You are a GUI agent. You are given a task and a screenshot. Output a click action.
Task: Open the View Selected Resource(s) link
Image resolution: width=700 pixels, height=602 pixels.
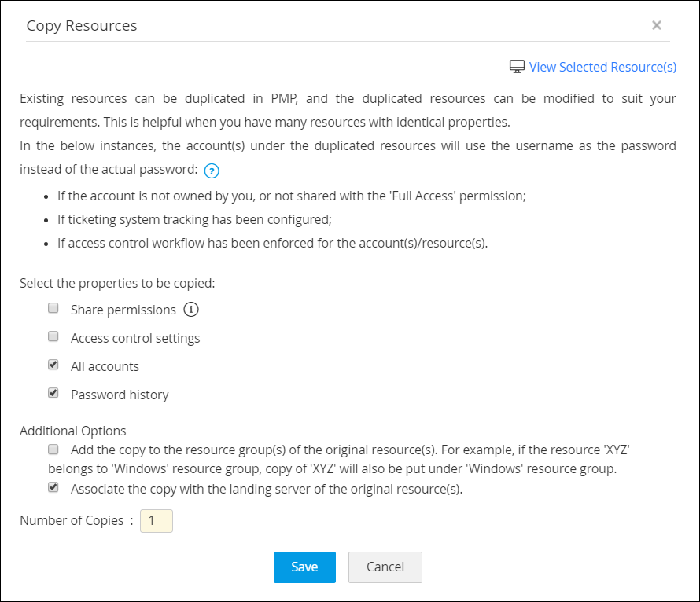point(602,67)
